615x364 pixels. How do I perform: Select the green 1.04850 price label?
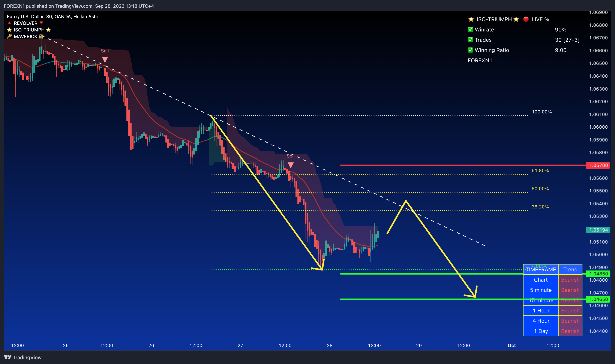pyautogui.click(x=598, y=274)
